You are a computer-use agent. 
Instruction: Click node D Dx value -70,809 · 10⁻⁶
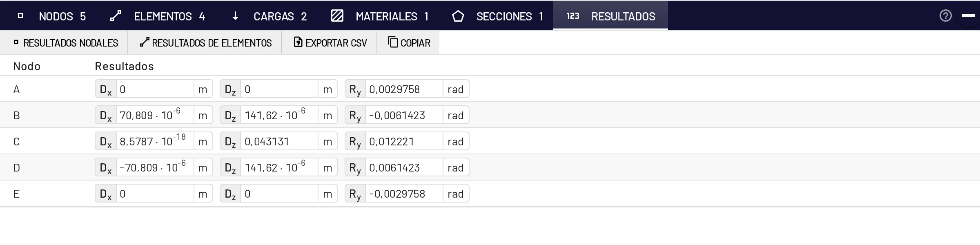click(x=155, y=167)
